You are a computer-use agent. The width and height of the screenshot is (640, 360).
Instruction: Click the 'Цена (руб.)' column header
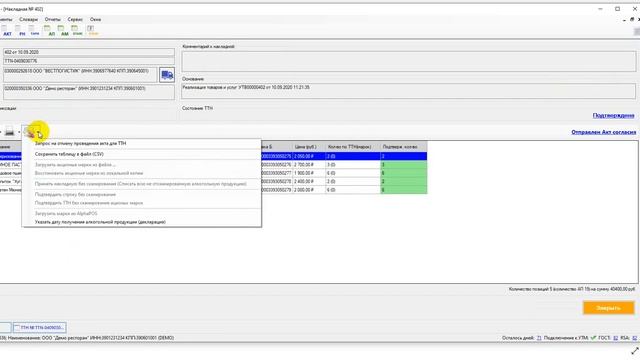tap(309, 147)
